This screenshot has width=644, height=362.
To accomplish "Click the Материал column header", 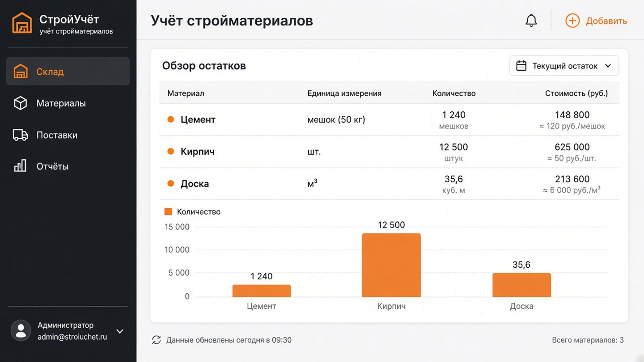I will pos(186,93).
